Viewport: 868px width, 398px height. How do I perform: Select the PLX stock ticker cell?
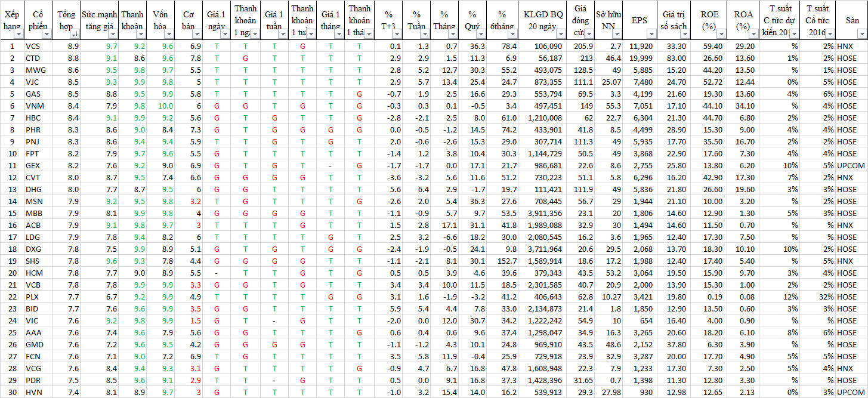(39, 297)
